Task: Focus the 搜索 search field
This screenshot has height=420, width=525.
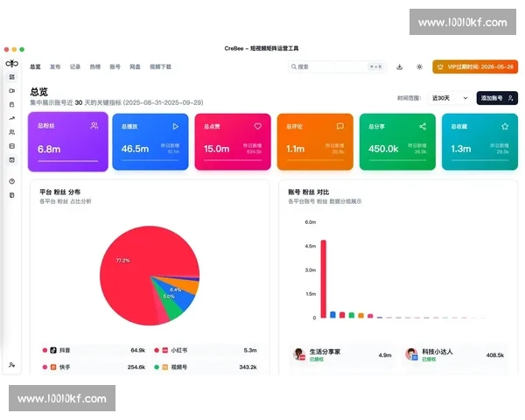Action: click(x=337, y=66)
